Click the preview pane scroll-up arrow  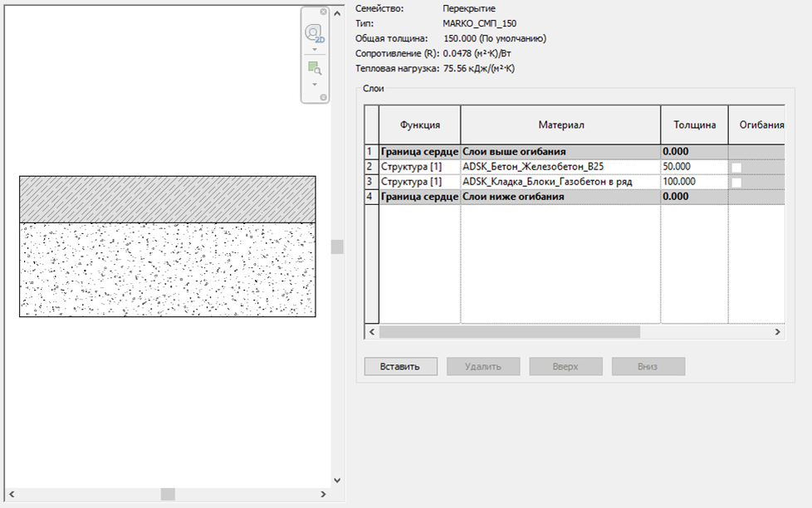pos(337,14)
